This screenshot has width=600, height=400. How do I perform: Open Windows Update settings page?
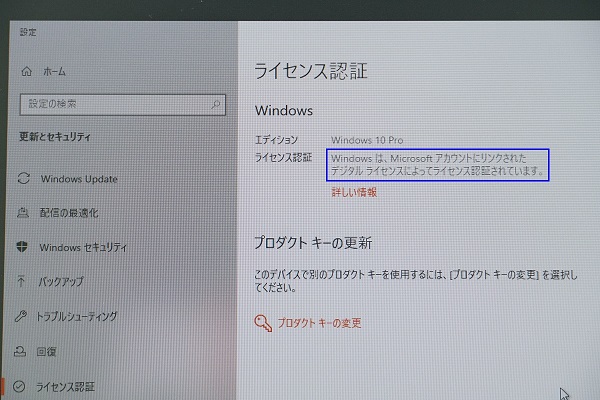click(x=79, y=179)
